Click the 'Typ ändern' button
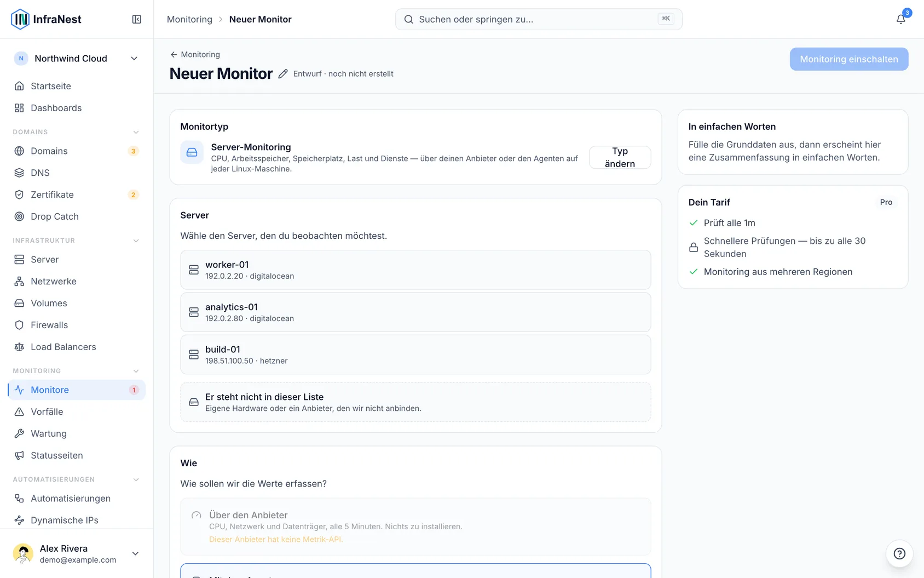This screenshot has width=924, height=578. 620,157
